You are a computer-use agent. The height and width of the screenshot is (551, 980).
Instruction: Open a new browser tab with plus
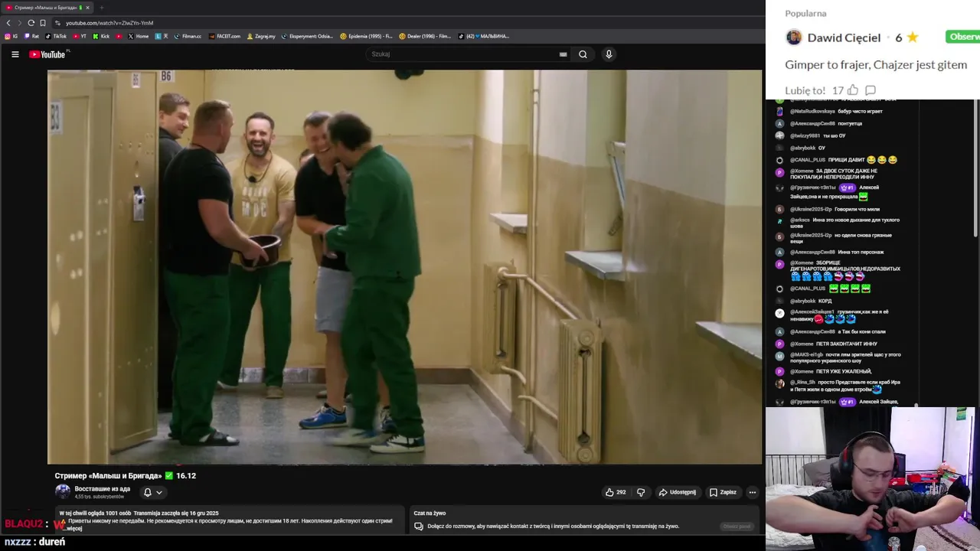click(101, 8)
